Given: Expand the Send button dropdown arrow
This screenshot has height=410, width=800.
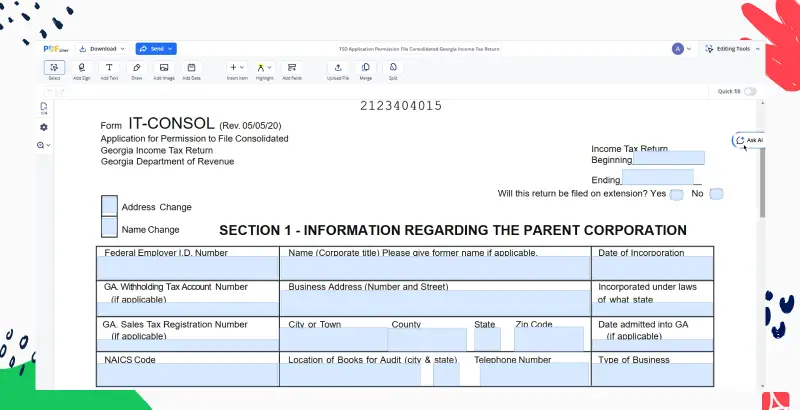Looking at the screenshot, I should 170,49.
